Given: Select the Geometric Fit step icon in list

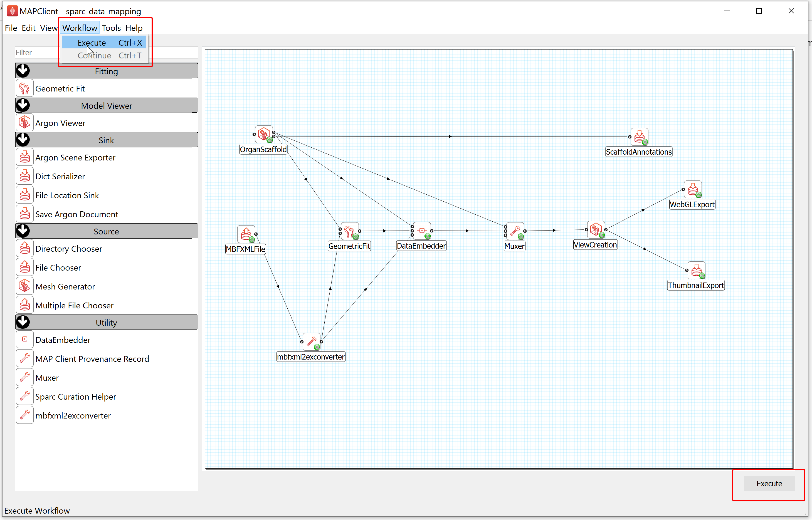Looking at the screenshot, I should [x=25, y=88].
